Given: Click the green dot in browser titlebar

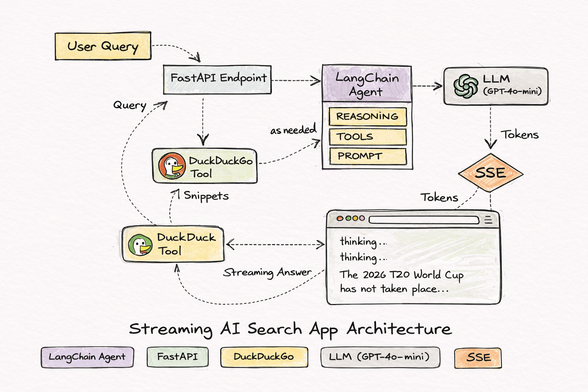Looking at the screenshot, I should pyautogui.click(x=348, y=218).
